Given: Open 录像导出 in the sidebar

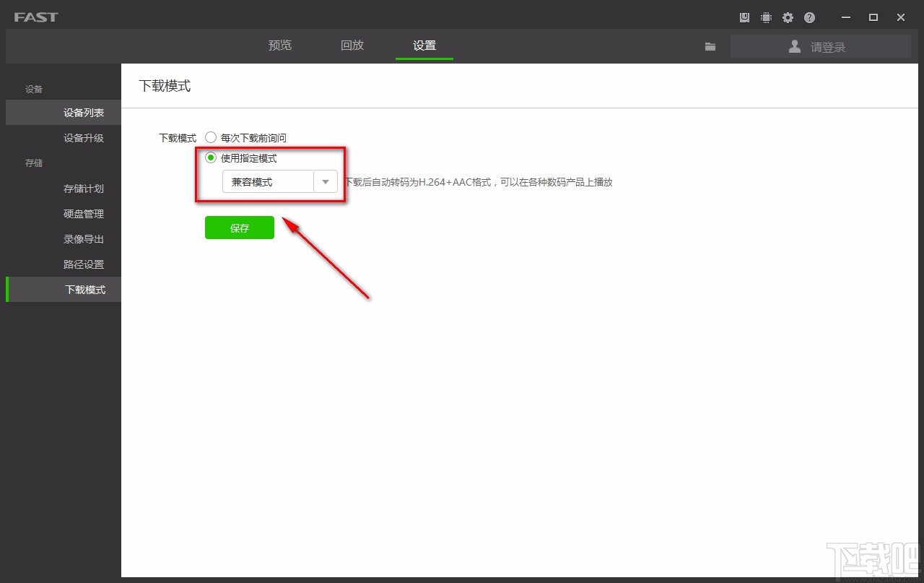Looking at the screenshot, I should (x=84, y=239).
